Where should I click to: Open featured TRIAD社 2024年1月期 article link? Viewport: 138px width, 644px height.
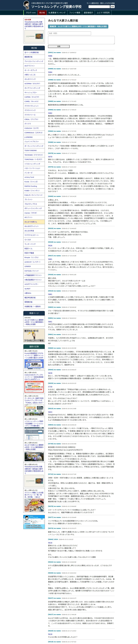34,25
